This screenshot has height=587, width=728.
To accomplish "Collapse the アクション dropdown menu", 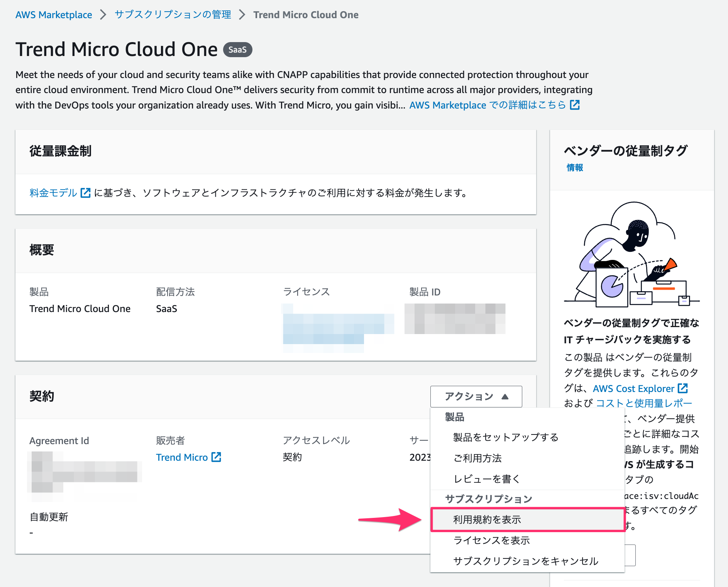I will coord(476,396).
